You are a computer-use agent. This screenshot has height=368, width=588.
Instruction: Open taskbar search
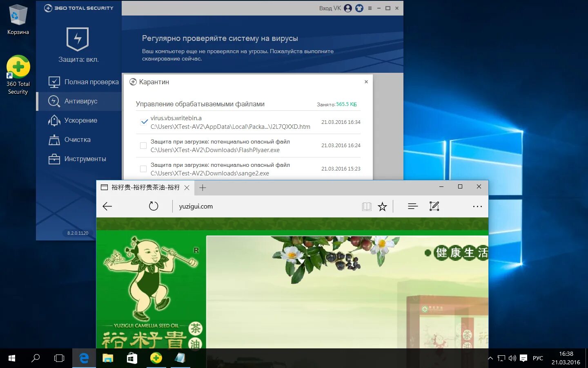coord(36,358)
